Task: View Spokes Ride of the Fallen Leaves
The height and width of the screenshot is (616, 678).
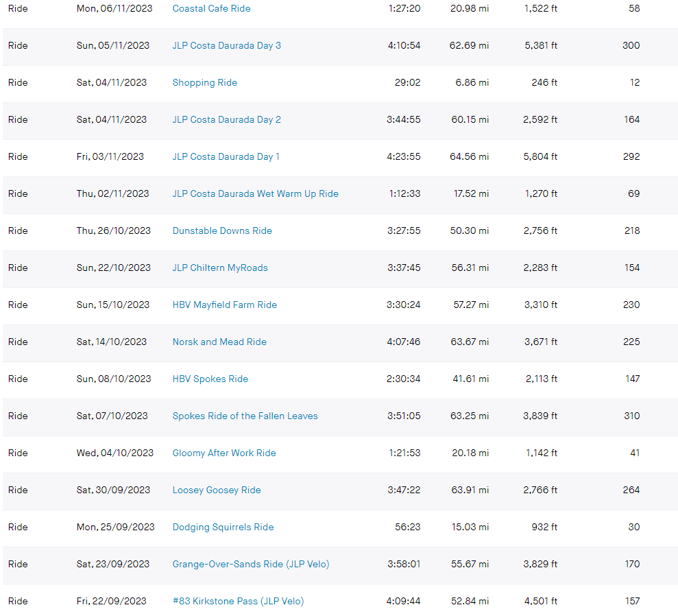Action: [x=245, y=416]
